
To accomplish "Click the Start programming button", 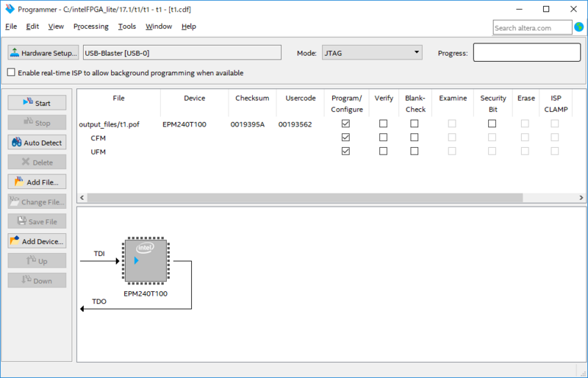I will coord(37,103).
